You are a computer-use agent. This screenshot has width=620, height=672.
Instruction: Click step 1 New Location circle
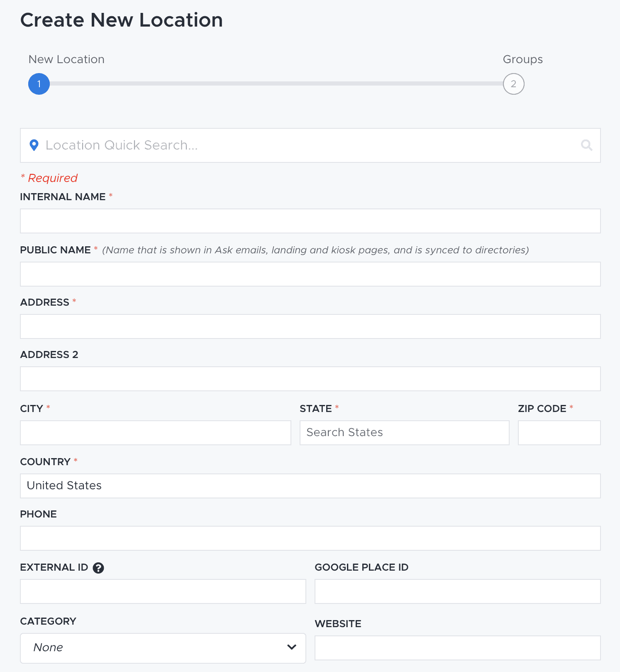tap(39, 84)
